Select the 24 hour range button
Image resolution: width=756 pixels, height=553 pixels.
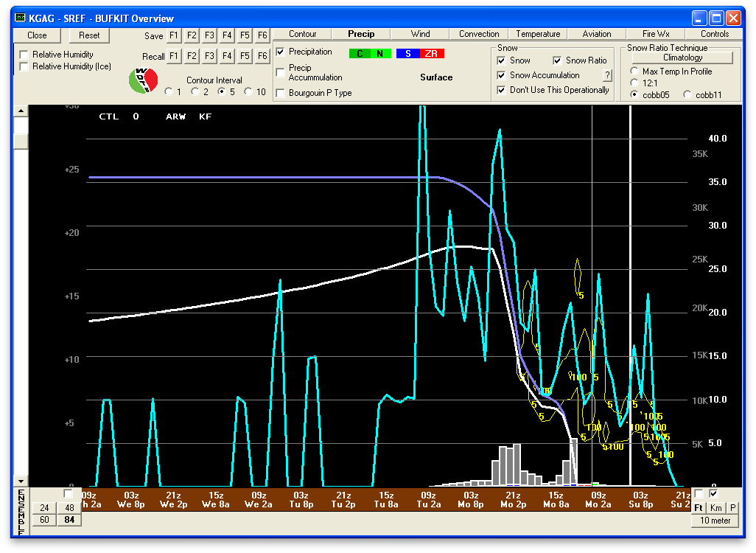[44, 507]
